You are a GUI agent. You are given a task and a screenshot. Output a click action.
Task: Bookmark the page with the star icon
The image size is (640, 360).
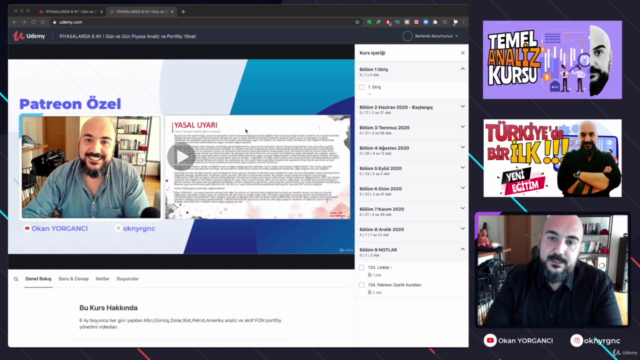[x=357, y=22]
